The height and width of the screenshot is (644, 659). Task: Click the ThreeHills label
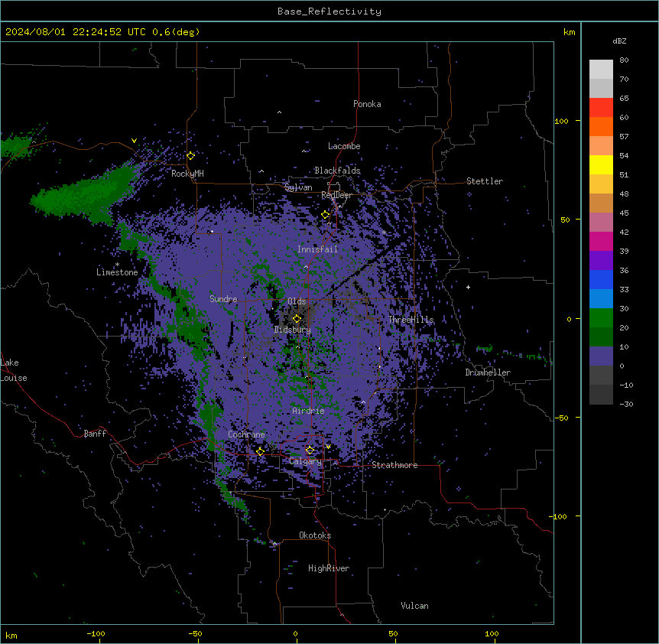411,320
